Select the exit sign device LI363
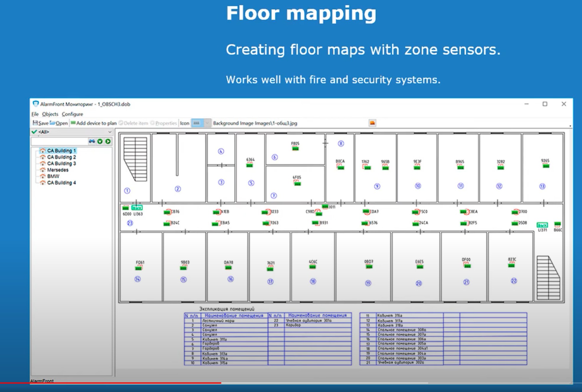The image size is (582, 392). coord(137,208)
